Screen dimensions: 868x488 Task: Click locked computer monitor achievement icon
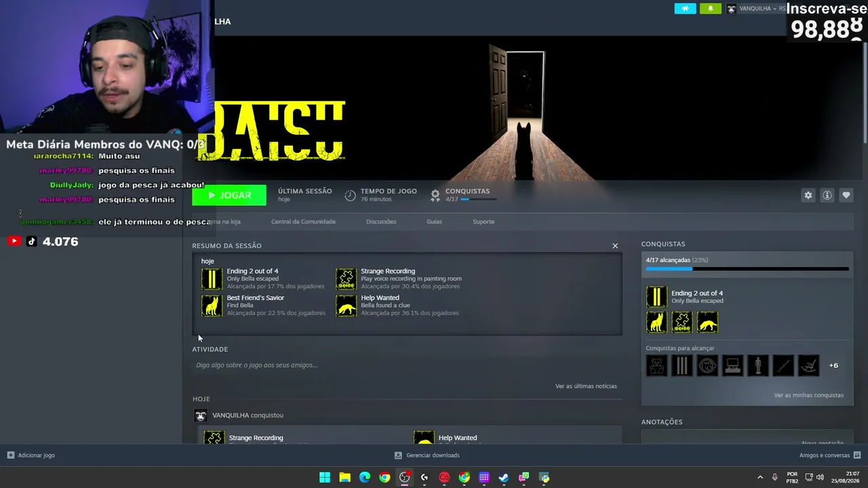pos(732,365)
